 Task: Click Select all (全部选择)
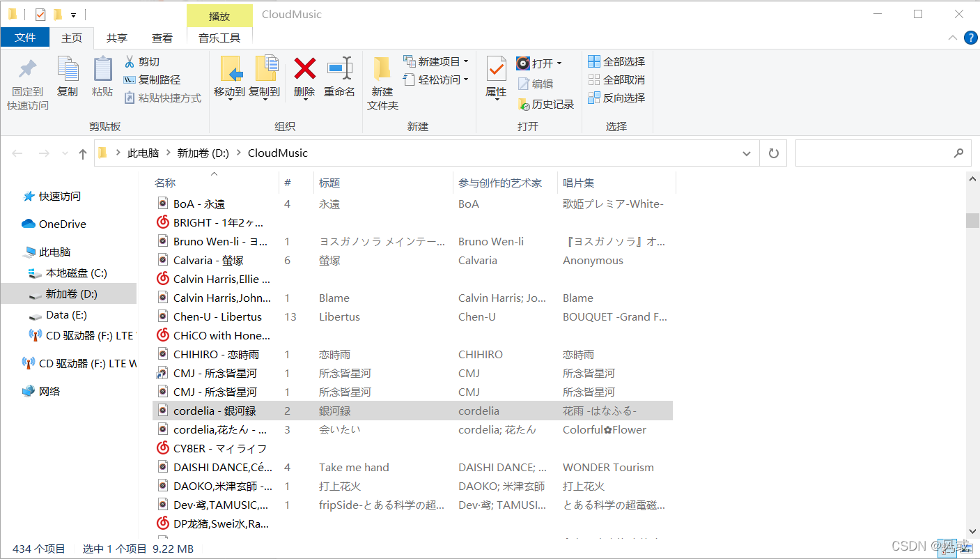[616, 61]
